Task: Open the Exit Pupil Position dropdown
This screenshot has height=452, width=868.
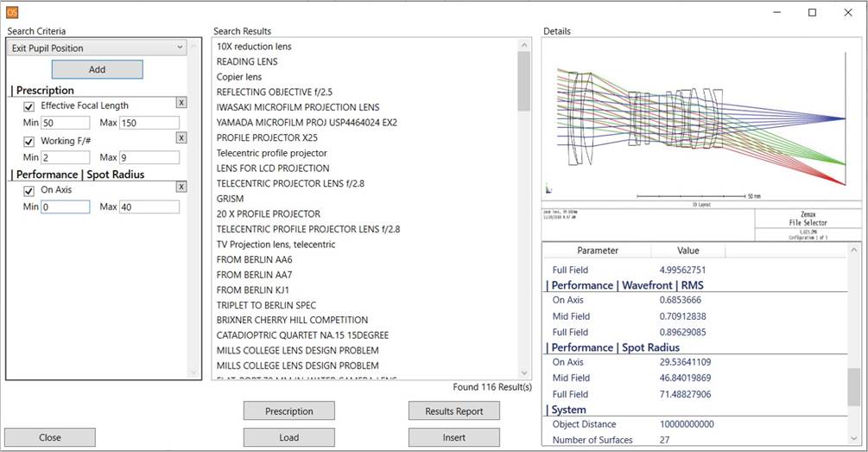Action: coord(96,48)
